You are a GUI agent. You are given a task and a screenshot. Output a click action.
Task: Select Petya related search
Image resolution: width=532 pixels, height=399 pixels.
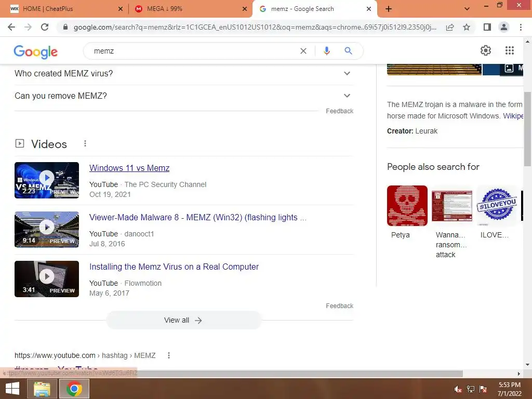407,212
